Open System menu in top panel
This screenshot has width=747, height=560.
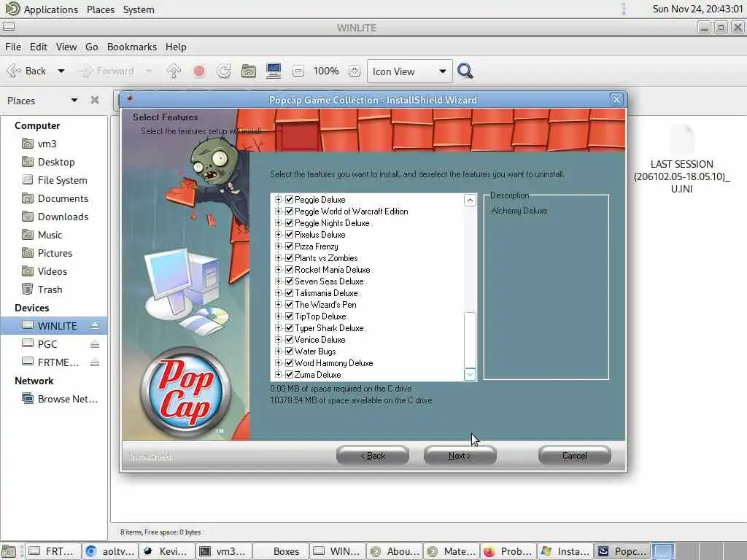click(x=139, y=9)
